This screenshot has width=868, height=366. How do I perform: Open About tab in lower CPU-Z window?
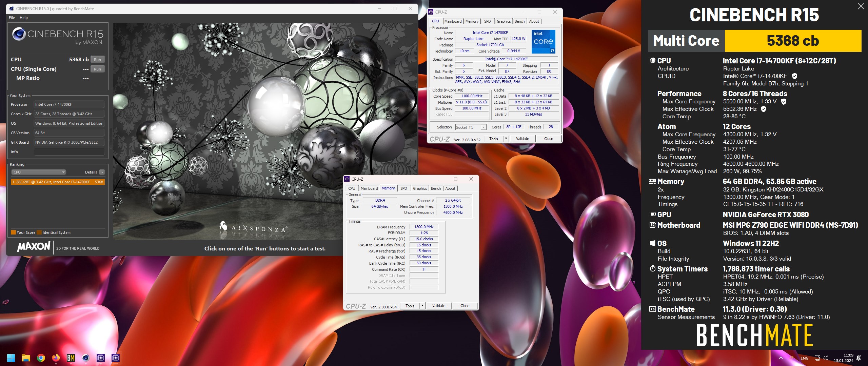pyautogui.click(x=450, y=188)
